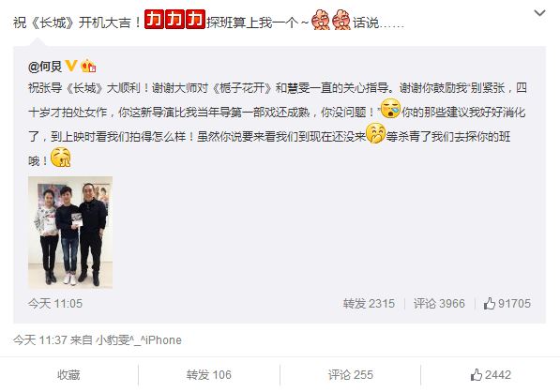560x392 pixels.
Task: Click the first pink flower emoji
Action: [321, 21]
